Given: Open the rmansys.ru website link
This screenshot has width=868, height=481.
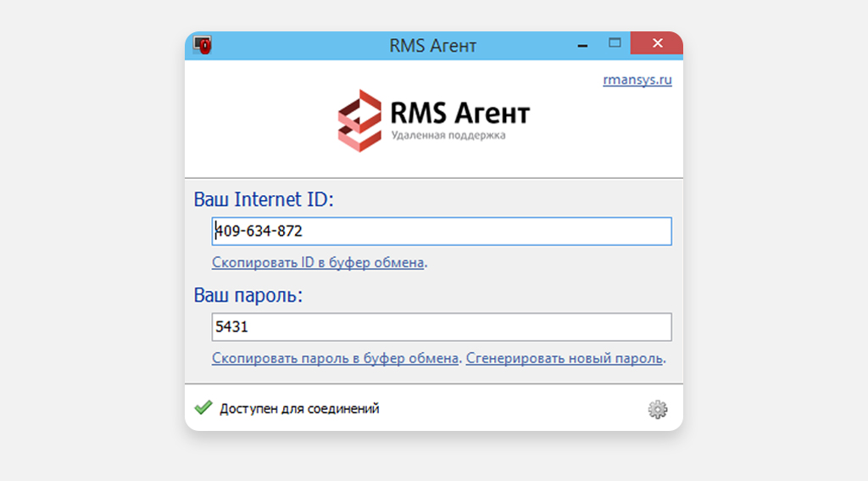Looking at the screenshot, I should [x=637, y=80].
